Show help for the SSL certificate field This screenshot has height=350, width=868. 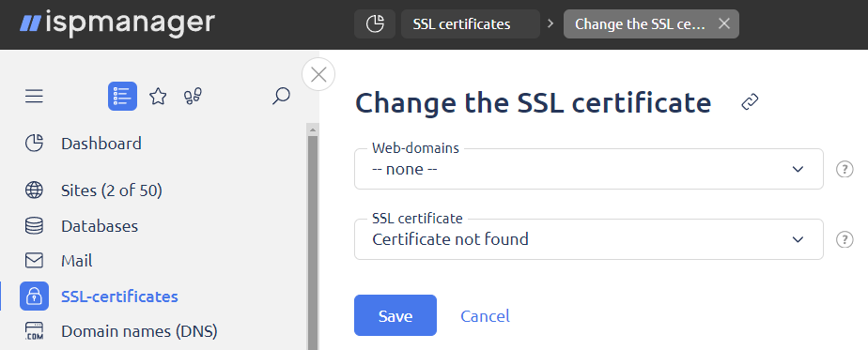pyautogui.click(x=845, y=239)
